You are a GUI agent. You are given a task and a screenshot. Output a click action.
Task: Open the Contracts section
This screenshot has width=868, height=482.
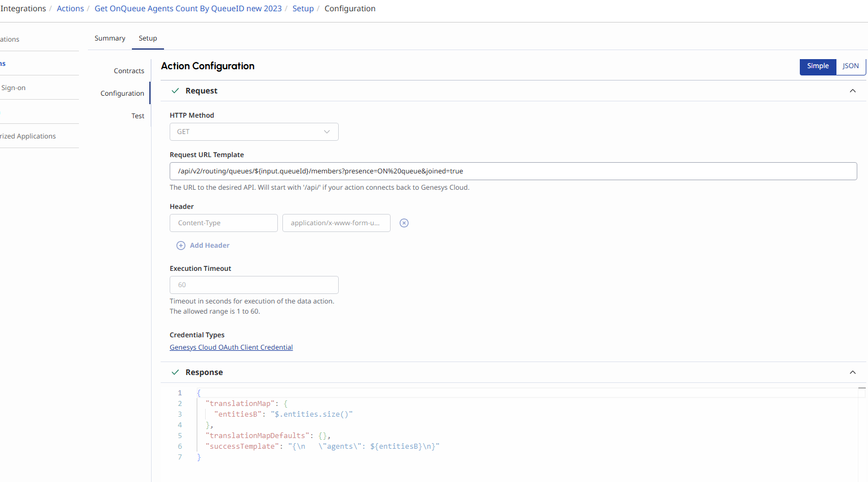tap(129, 71)
